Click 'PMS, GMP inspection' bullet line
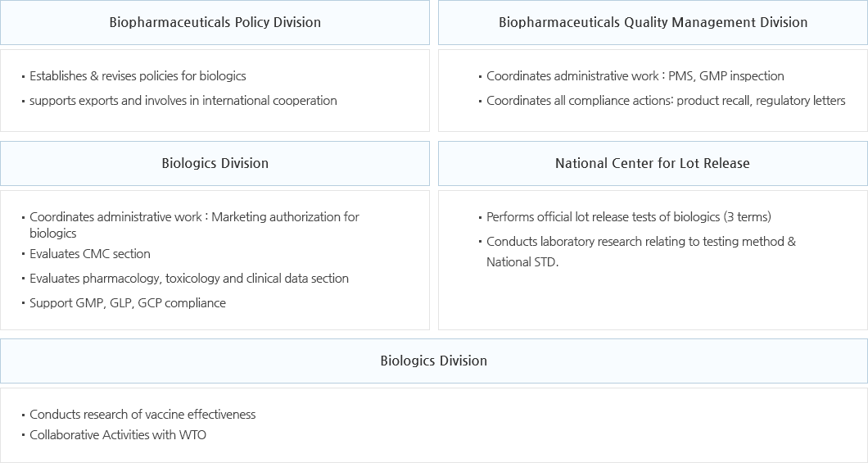Image resolution: width=868 pixels, height=463 pixels. pyautogui.click(x=635, y=76)
